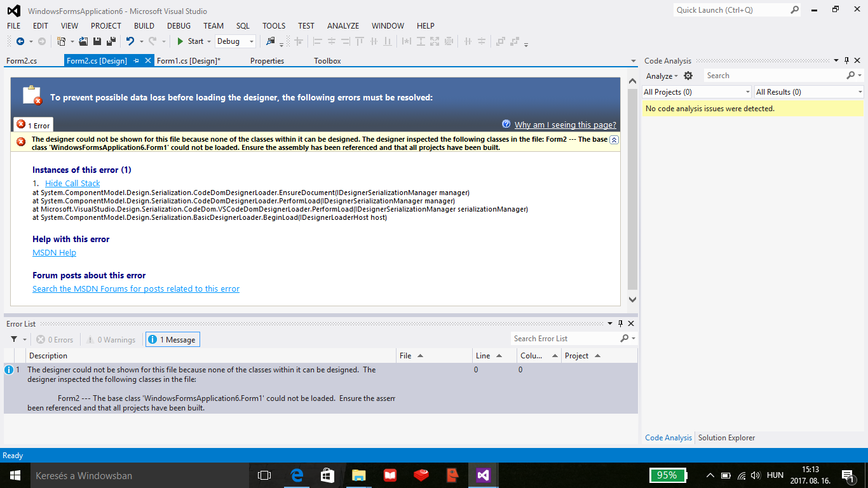Click the Search the MSDN Forums link
868x488 pixels.
pyautogui.click(x=136, y=288)
